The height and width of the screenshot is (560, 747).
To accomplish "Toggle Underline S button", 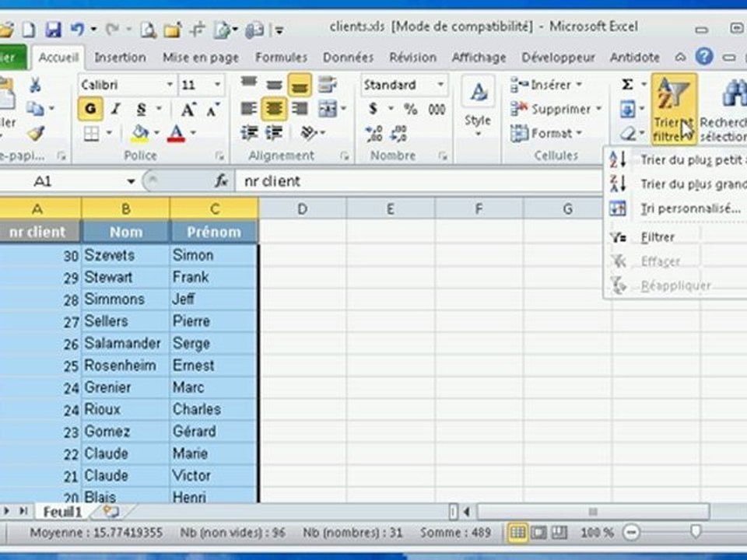I will click(x=141, y=110).
